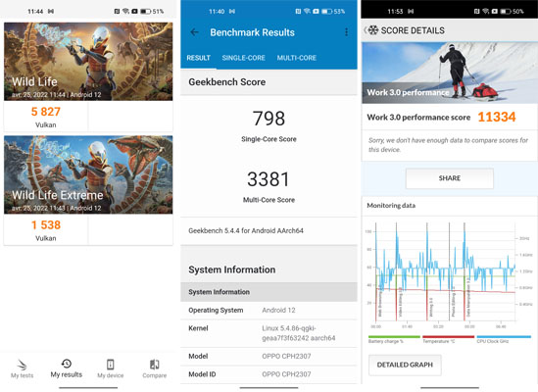Tap the Geekbench Score heading
The image size is (538, 392).
tap(226, 82)
